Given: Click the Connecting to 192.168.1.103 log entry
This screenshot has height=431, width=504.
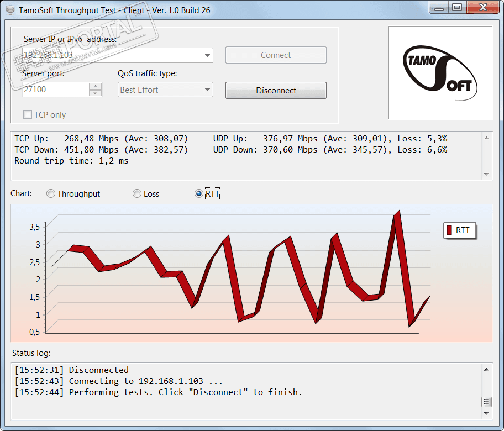Looking at the screenshot, I should pyautogui.click(x=119, y=381).
